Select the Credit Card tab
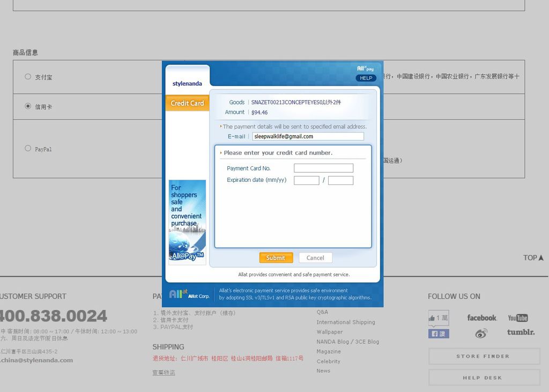Screen dimensions: 549x392 tap(187, 103)
